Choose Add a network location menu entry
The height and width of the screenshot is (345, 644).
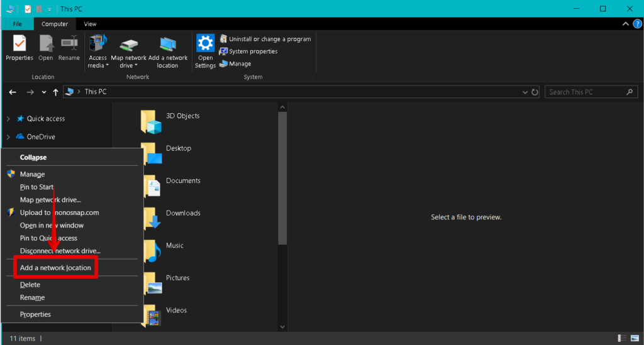click(x=55, y=268)
